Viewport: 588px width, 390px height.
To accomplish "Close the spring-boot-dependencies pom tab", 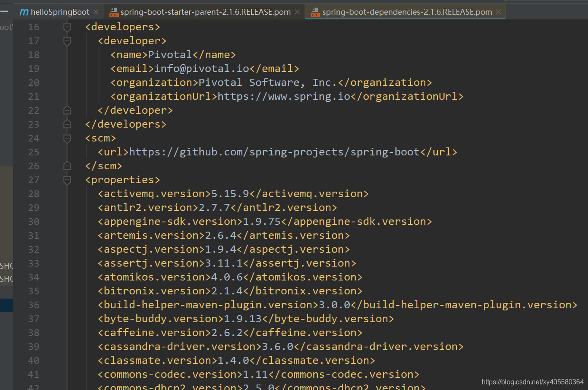I will 498,12.
